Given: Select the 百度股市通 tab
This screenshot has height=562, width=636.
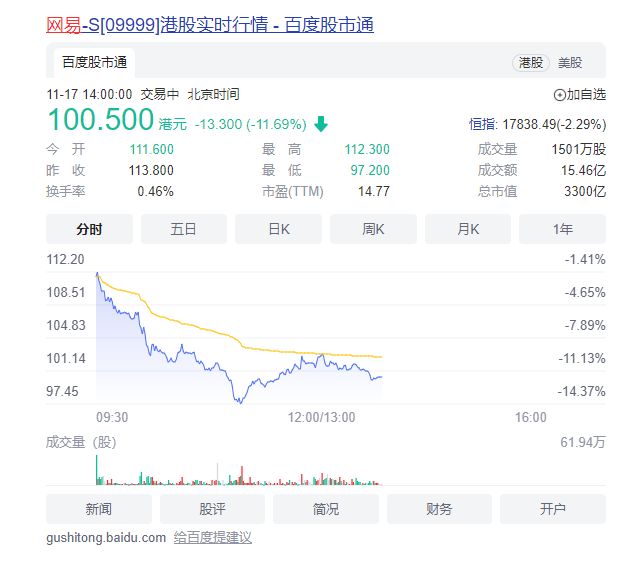Looking at the screenshot, I should [x=95, y=62].
